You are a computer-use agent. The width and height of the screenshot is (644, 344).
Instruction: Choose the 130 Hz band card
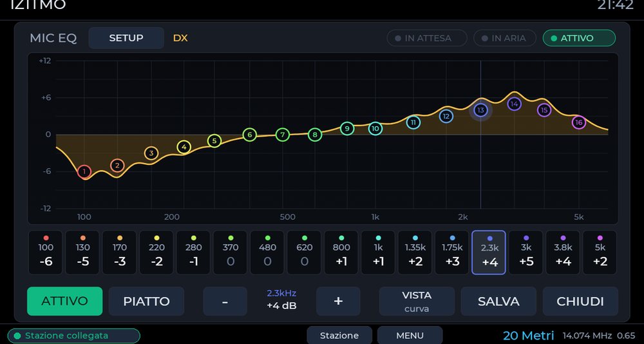(x=82, y=253)
